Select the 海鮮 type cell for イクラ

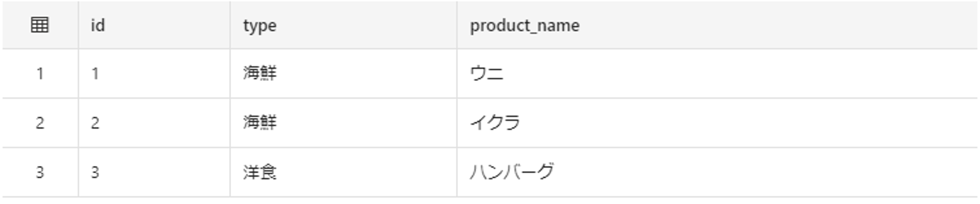[260, 122]
